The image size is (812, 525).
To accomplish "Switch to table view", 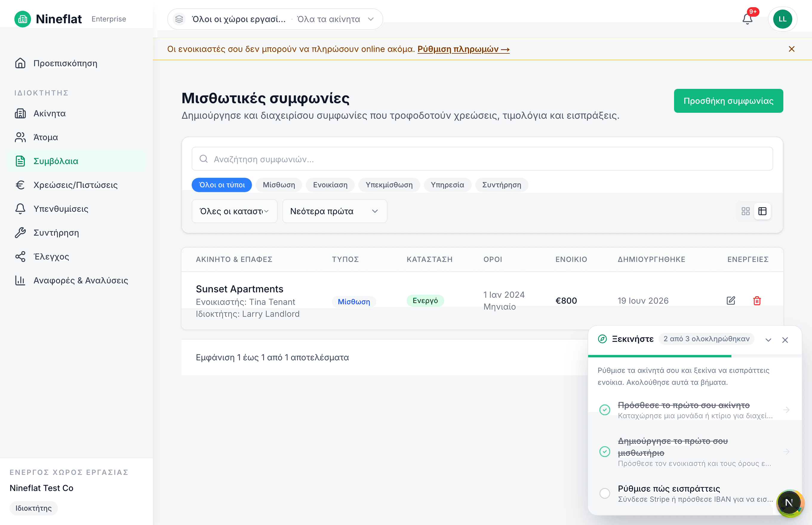I will (x=762, y=211).
